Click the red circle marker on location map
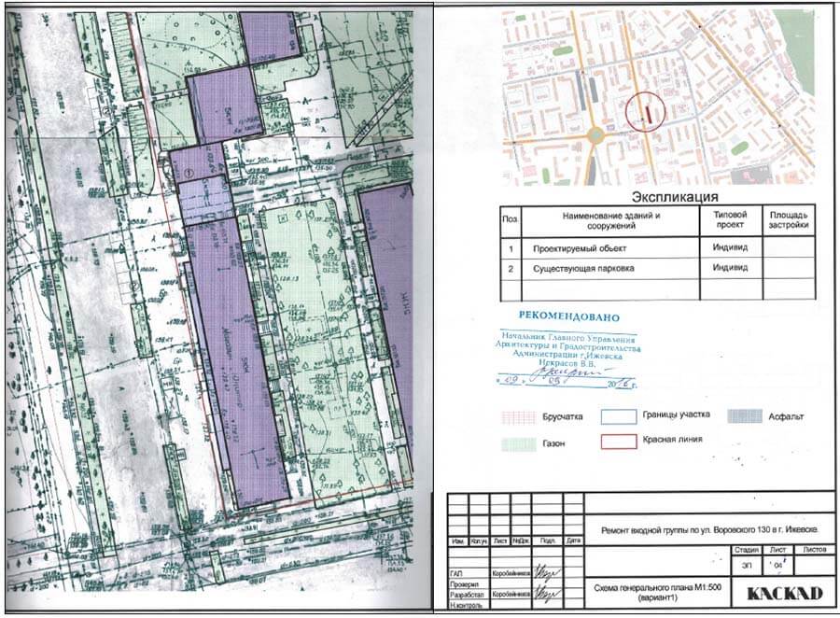 (x=646, y=113)
